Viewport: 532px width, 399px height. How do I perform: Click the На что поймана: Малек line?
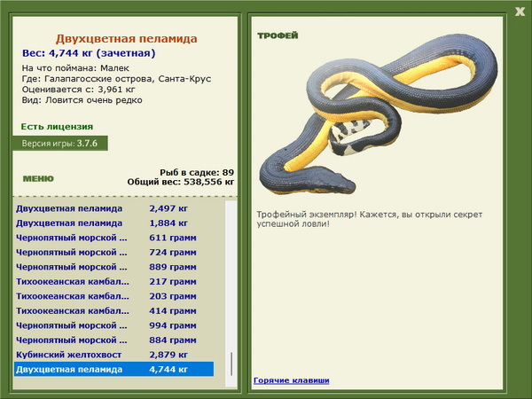tap(75, 68)
